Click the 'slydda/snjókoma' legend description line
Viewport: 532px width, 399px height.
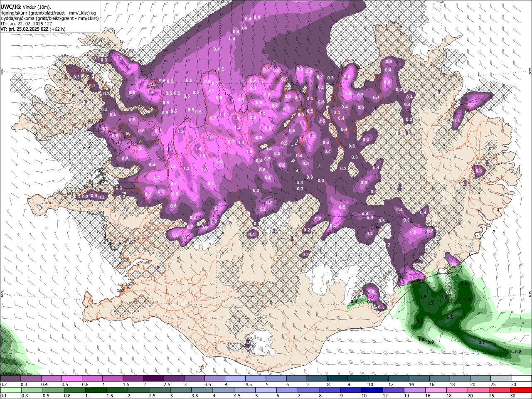[x=49, y=18]
